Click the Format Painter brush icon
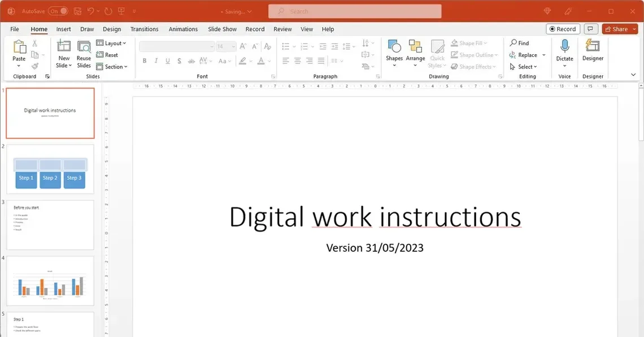Image resolution: width=644 pixels, height=337 pixels. pos(35,66)
